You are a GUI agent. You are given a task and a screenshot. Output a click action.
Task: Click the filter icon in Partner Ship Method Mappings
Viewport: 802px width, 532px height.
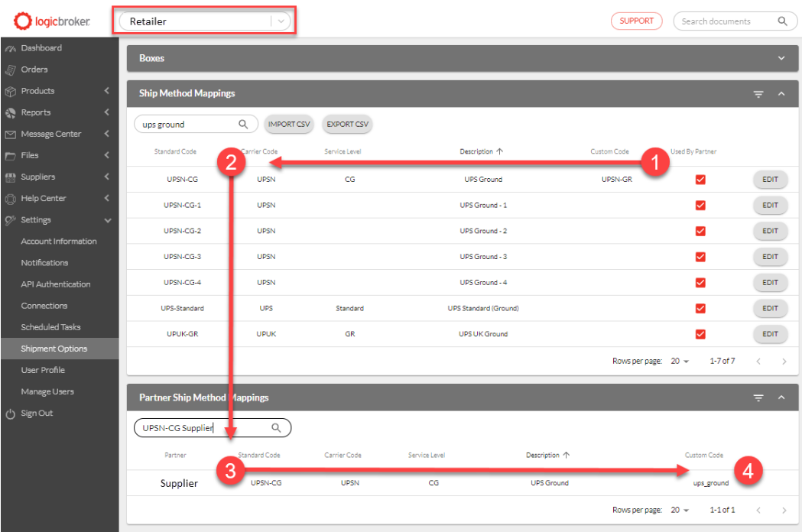click(x=758, y=398)
